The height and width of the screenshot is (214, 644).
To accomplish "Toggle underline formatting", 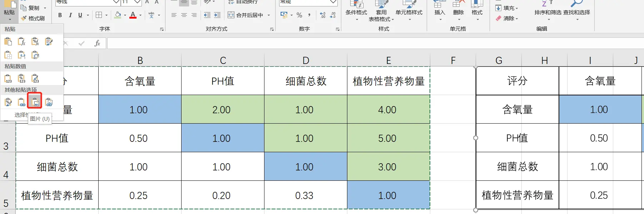I will [80, 15].
